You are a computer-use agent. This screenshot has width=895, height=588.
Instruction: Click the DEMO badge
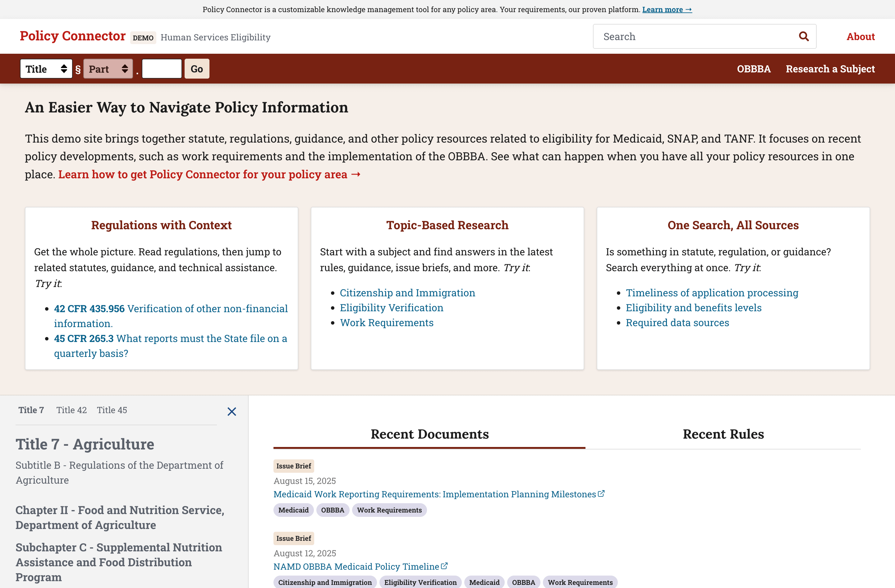click(x=143, y=38)
